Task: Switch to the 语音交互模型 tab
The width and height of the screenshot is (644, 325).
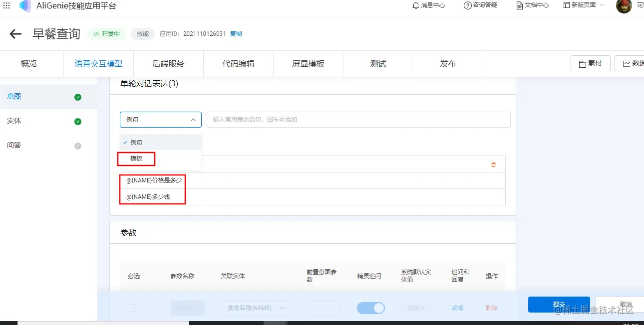Action: (x=99, y=64)
